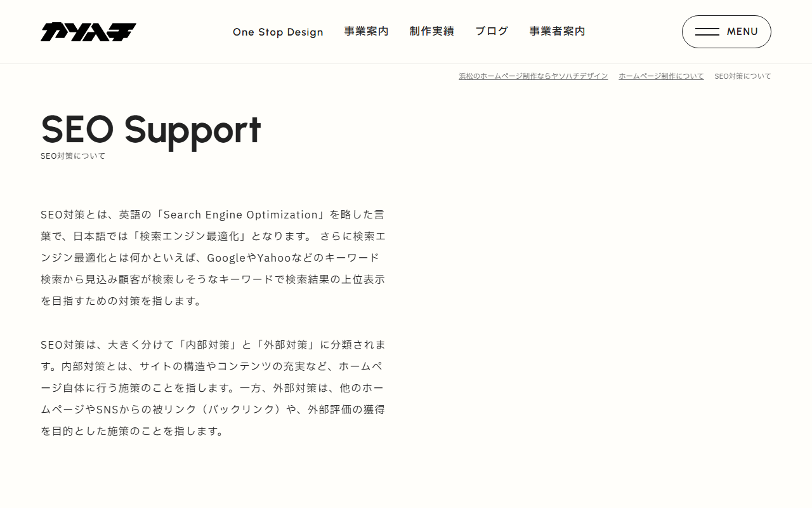Go to One Stop Design nav item
The height and width of the screenshot is (508, 812).
[278, 32]
